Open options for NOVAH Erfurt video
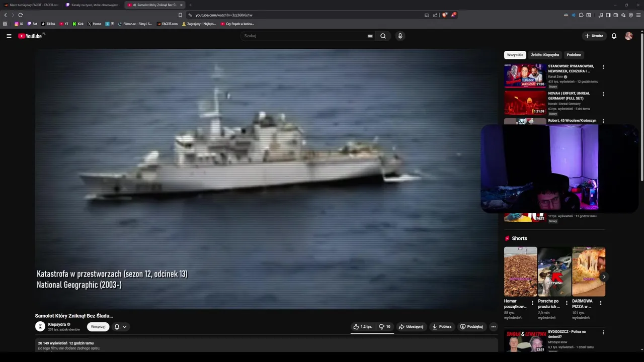 click(x=603, y=94)
